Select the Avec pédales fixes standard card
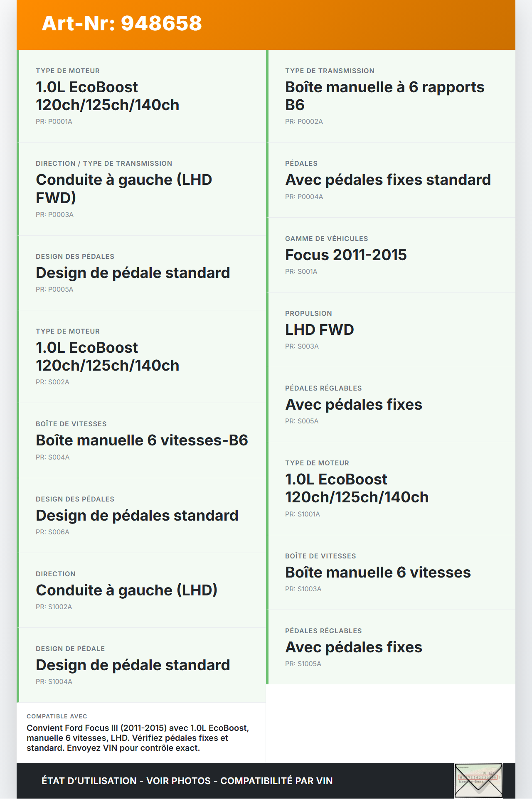This screenshot has height=799, width=532. click(391, 180)
